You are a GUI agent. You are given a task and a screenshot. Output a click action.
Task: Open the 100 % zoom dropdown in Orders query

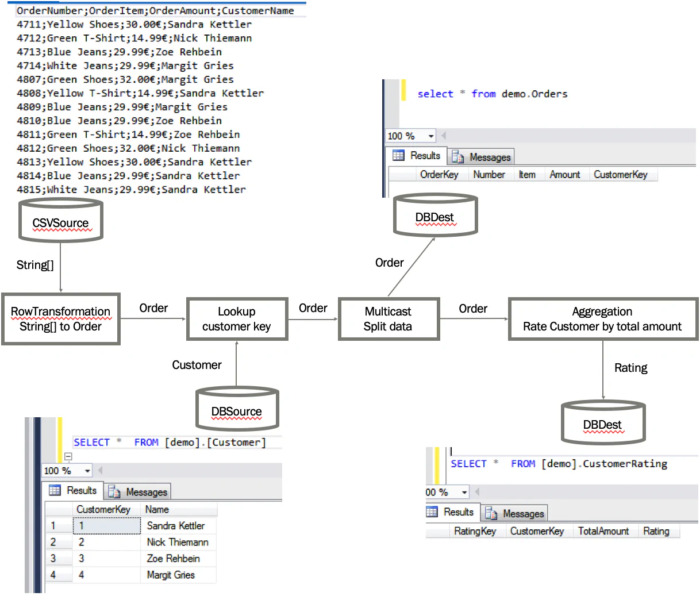coord(431,136)
